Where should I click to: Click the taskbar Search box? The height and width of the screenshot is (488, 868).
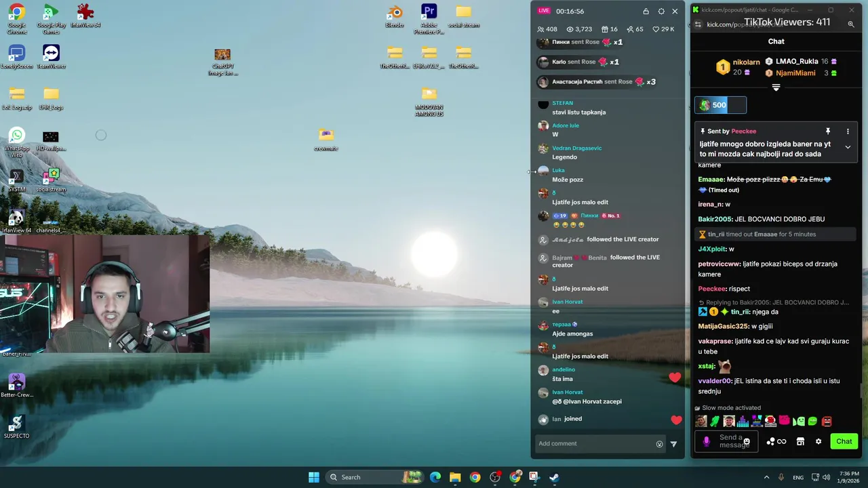point(375,477)
